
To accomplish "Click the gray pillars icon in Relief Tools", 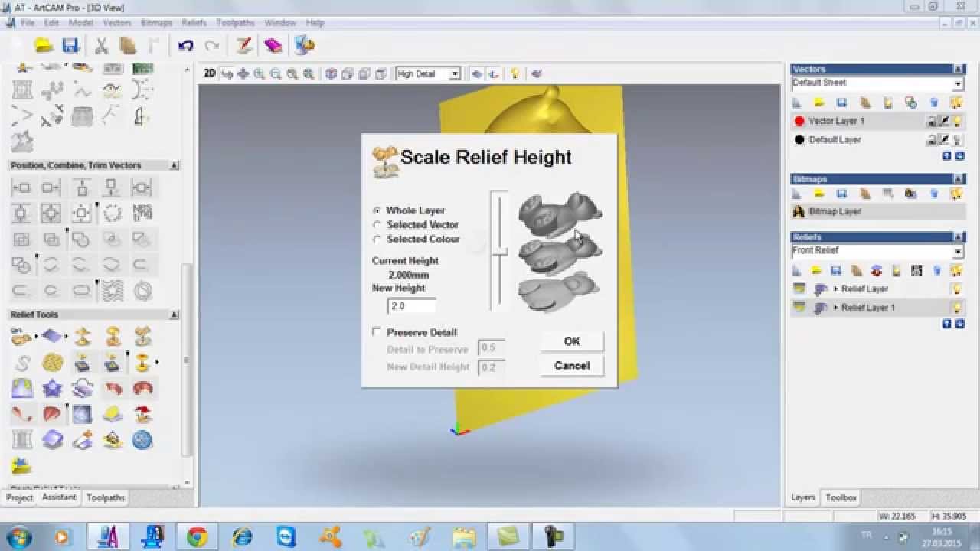I will coord(21,439).
